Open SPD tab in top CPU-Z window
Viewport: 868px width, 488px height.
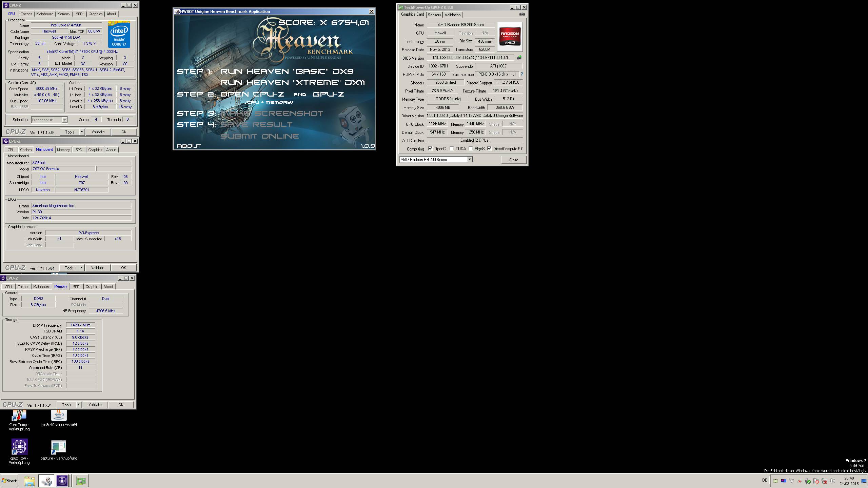(79, 14)
